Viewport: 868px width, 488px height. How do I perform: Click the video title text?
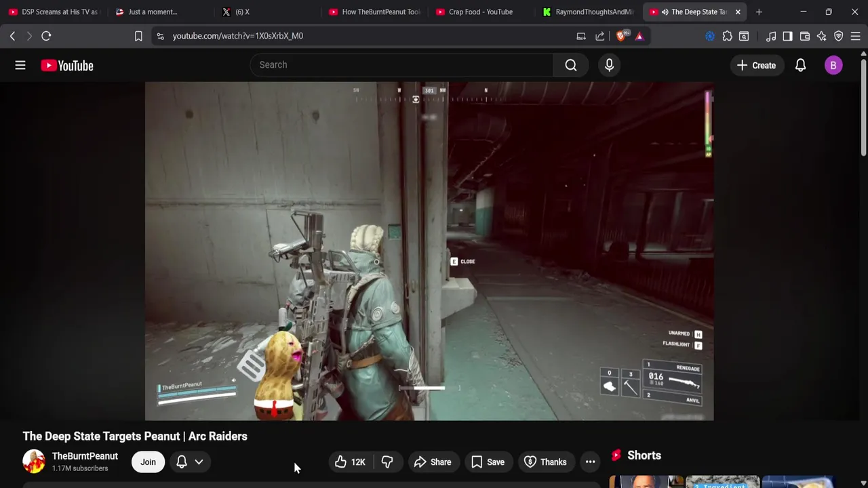(135, 436)
